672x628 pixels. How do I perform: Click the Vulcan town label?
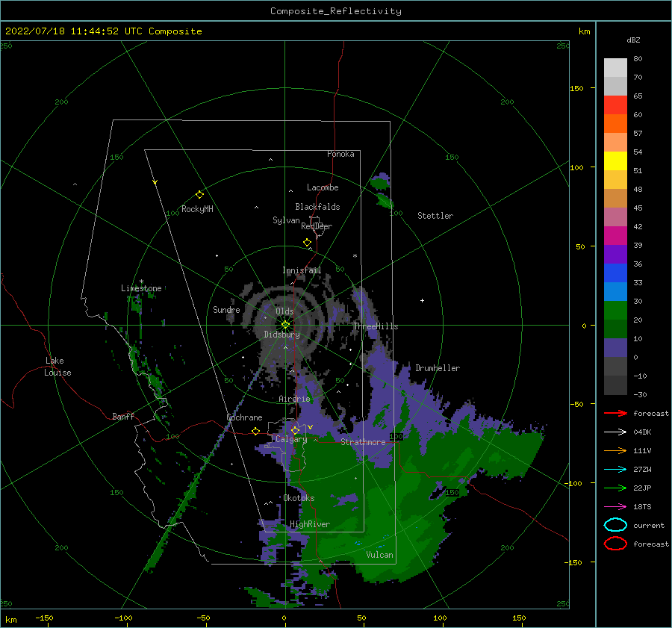379,555
